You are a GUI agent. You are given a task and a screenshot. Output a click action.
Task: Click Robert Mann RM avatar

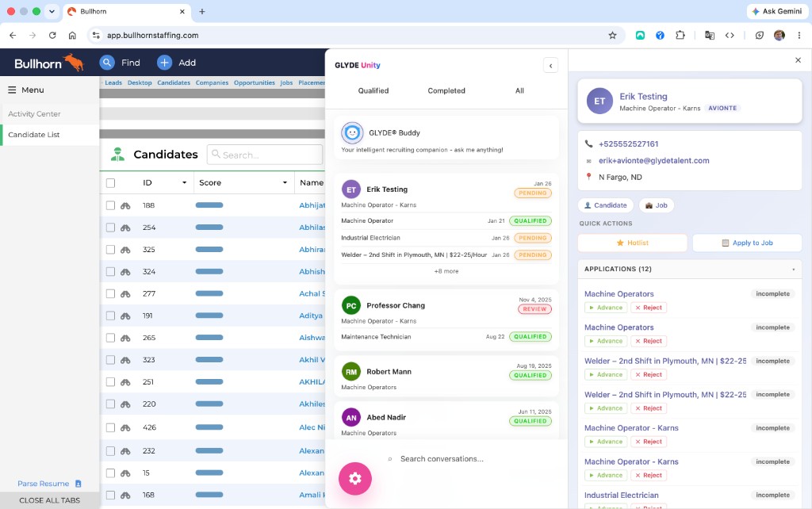pyautogui.click(x=351, y=372)
